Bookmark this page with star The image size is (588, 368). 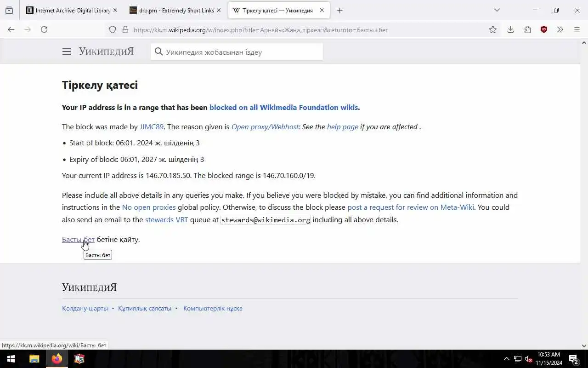pyautogui.click(x=493, y=29)
